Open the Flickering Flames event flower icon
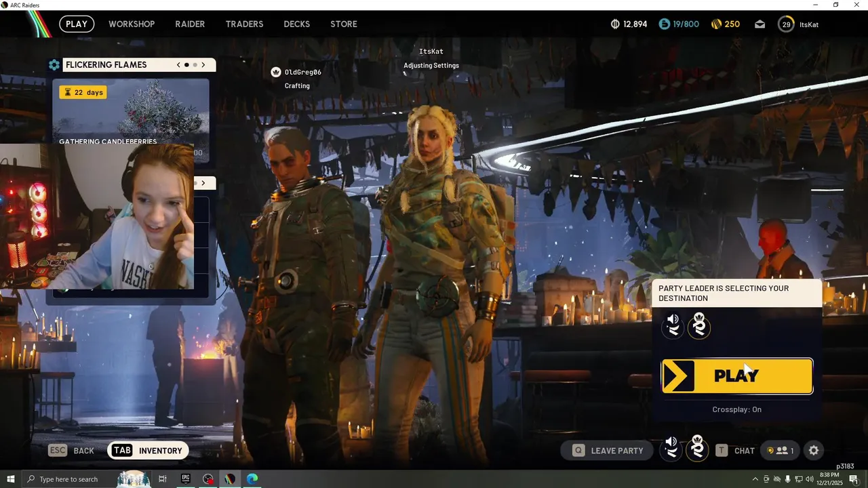 54,65
